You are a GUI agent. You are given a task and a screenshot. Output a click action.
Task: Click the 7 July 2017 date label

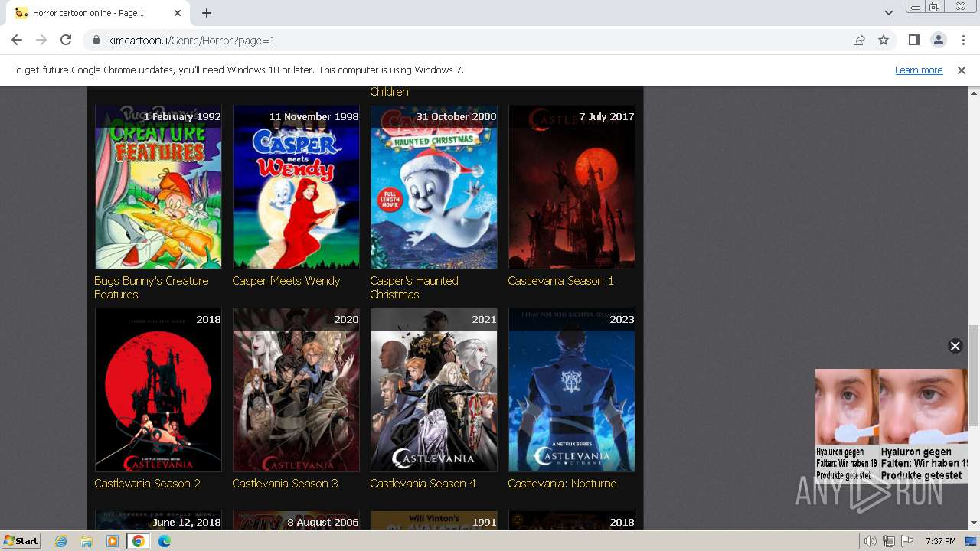(606, 116)
